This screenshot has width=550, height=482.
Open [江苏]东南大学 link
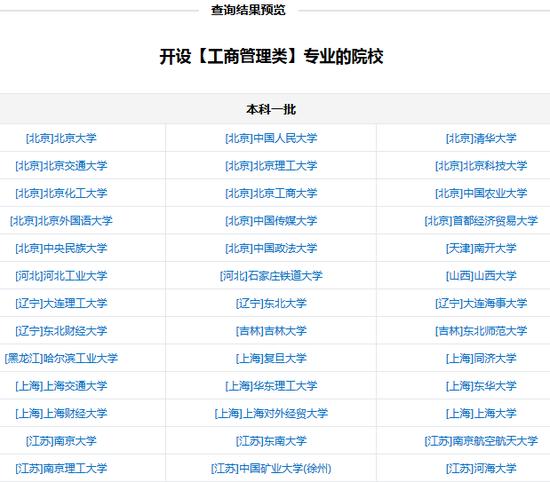[271, 441]
